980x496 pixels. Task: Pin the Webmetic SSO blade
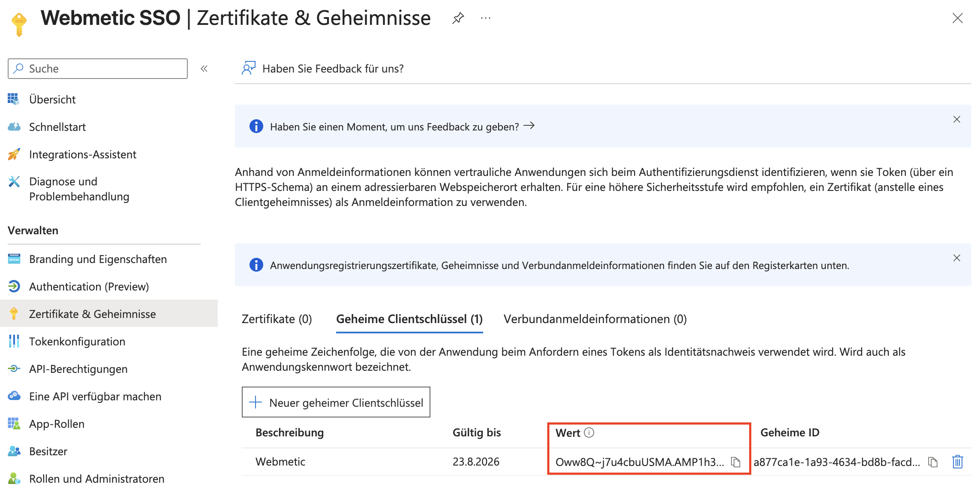point(458,18)
